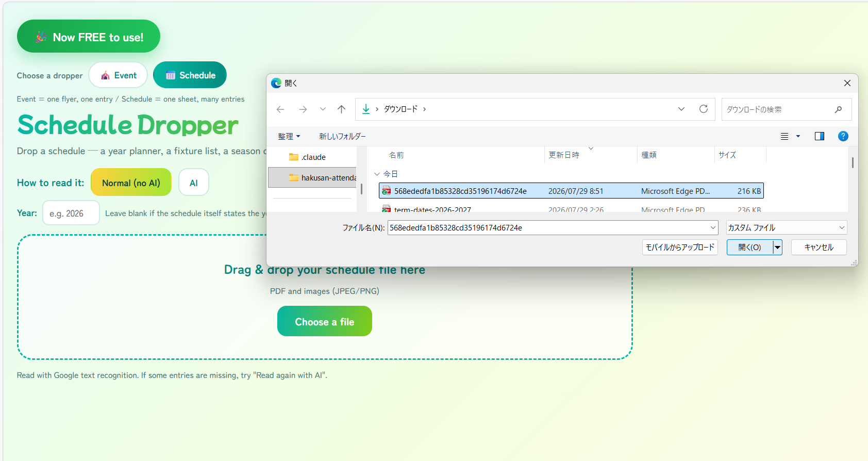Switch to the Schedule dropper tab
This screenshot has width=868, height=461.
coord(190,75)
